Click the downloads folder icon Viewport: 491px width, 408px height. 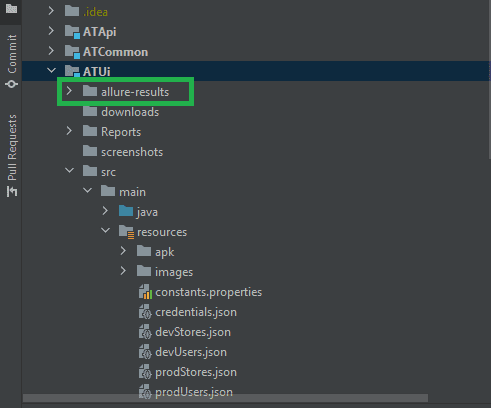point(90,111)
